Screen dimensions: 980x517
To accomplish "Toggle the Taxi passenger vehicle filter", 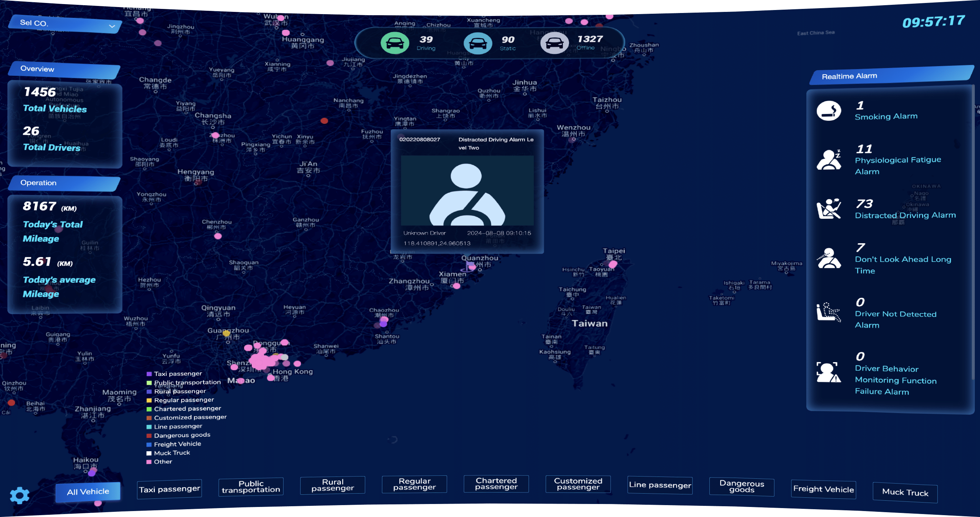I will (x=169, y=489).
